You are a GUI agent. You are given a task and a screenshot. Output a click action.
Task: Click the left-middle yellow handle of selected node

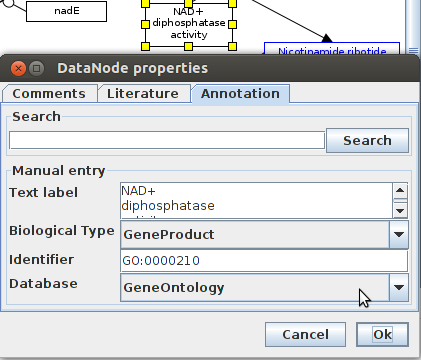146,24
